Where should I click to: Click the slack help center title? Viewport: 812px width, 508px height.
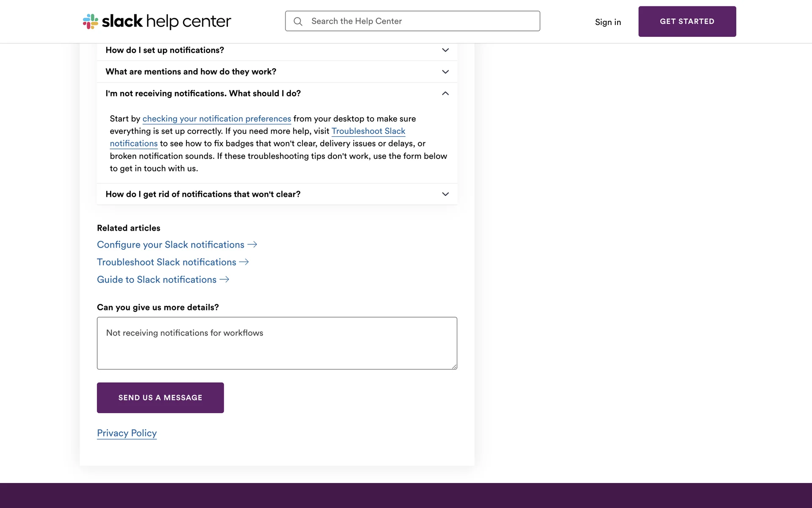[167, 21]
